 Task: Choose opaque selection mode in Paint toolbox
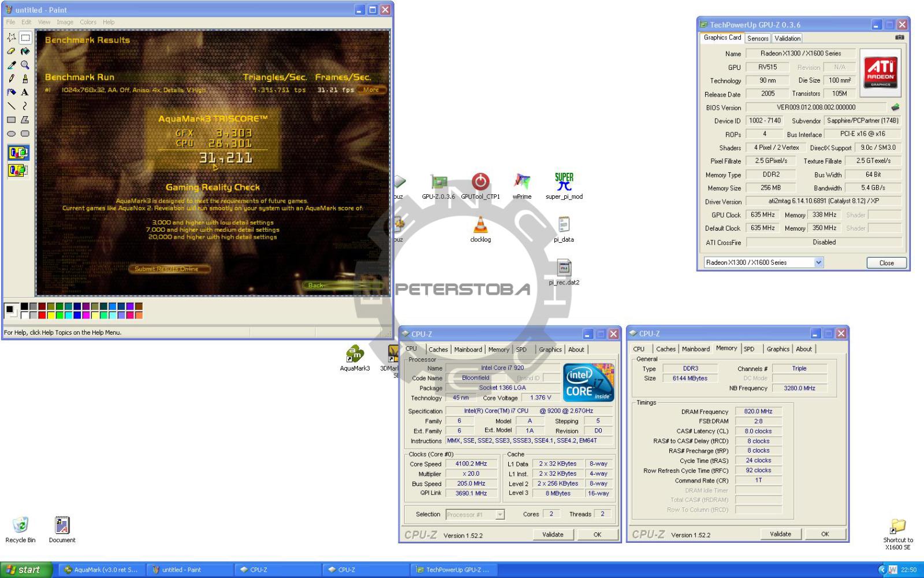point(18,153)
